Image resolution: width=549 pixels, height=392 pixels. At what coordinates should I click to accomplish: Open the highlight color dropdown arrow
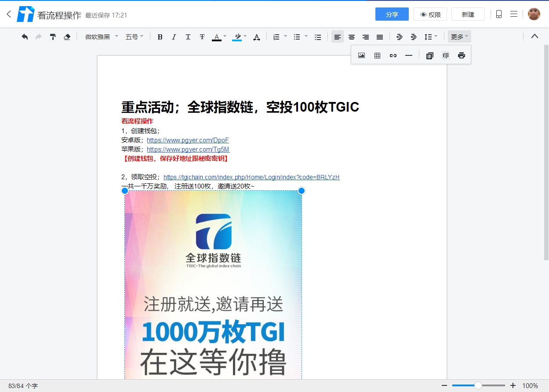(x=245, y=36)
